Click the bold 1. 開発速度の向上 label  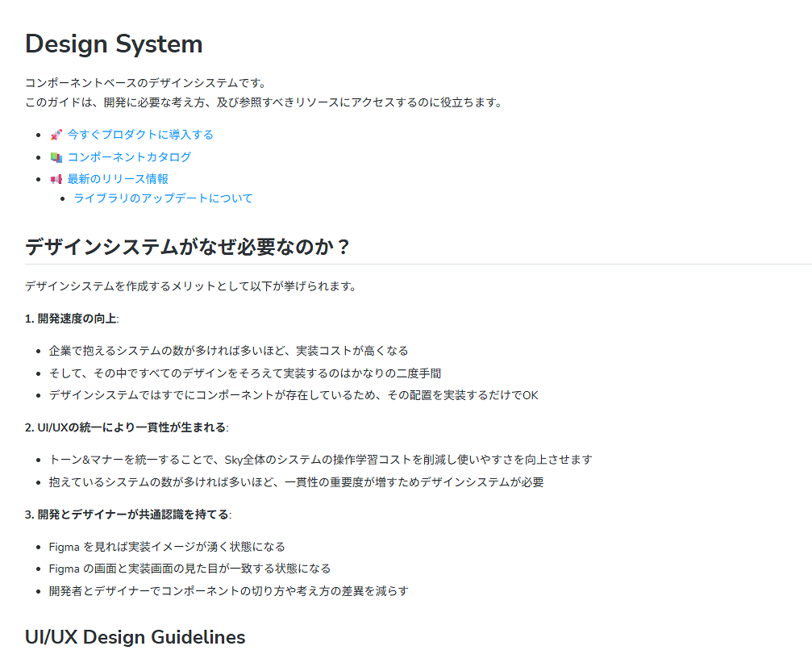click(71, 319)
